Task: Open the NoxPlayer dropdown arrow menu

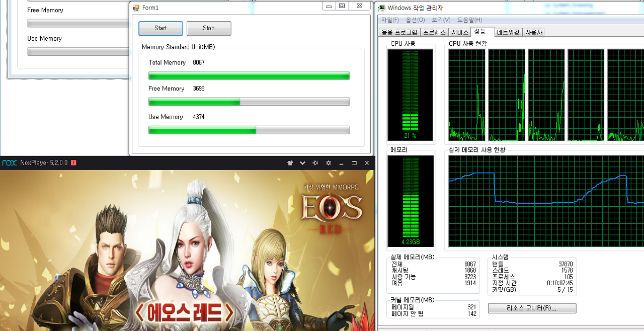Action: point(302,163)
